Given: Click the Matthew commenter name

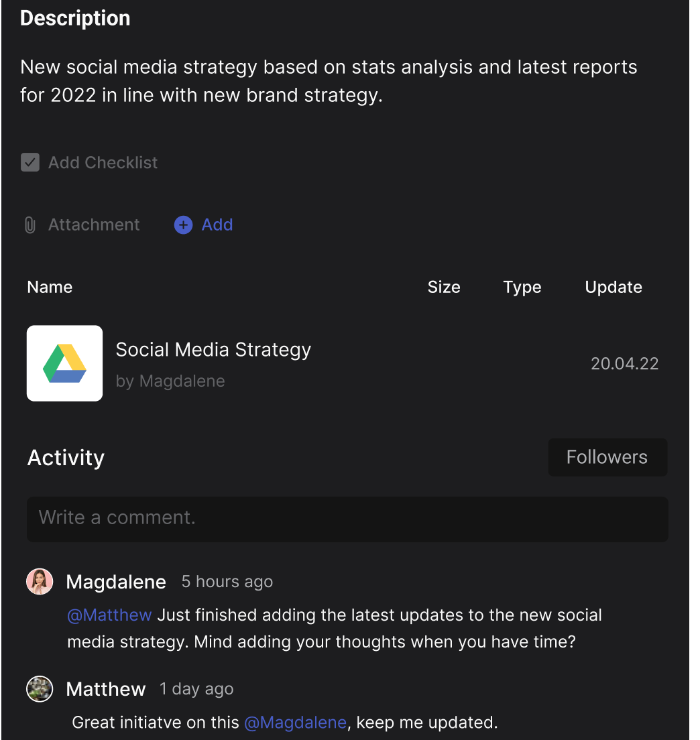Looking at the screenshot, I should (x=106, y=689).
